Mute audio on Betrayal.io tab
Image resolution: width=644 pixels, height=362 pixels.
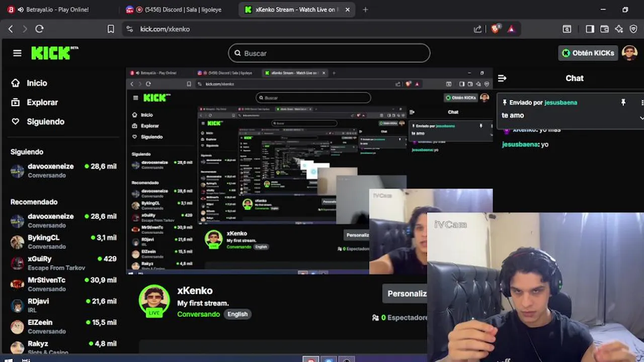[x=20, y=10]
